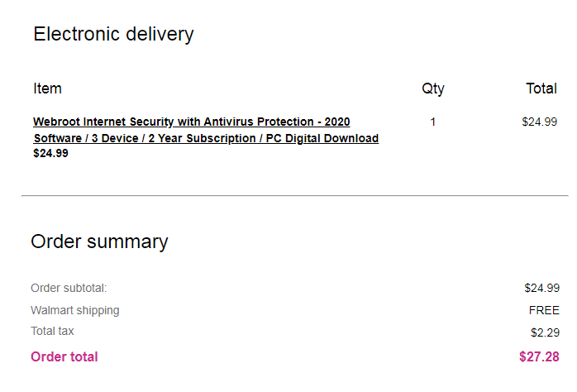Screen dimensions: 577x392
Task: Click the FREE shipping value
Action: click(x=544, y=310)
